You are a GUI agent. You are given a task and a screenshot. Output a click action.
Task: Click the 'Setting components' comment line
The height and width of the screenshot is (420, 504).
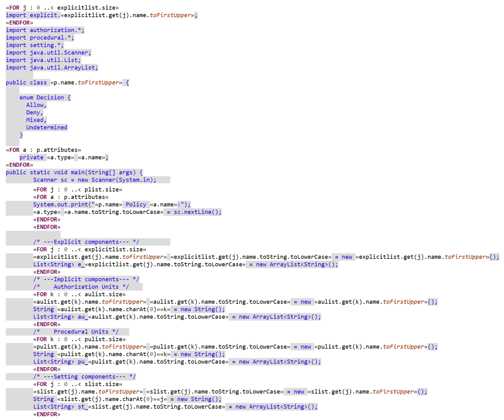point(84,376)
